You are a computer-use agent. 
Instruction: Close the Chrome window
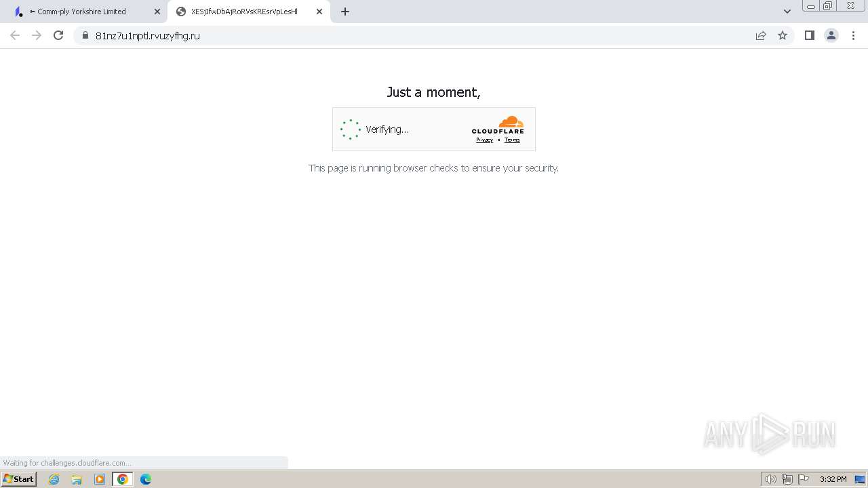click(x=850, y=6)
